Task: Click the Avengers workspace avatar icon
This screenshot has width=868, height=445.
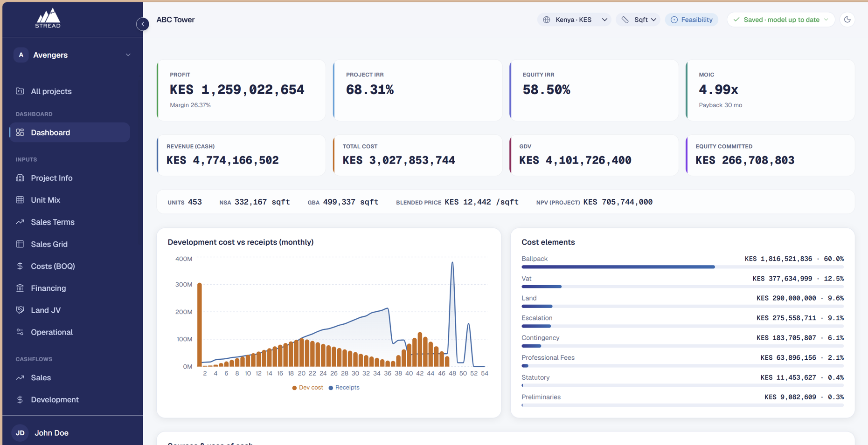Action: click(x=21, y=55)
